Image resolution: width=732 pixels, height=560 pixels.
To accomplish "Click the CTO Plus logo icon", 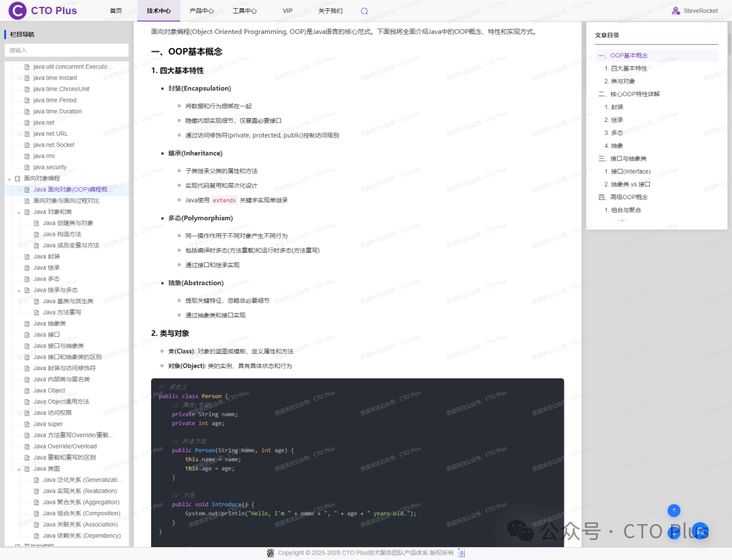I will pos(17,10).
